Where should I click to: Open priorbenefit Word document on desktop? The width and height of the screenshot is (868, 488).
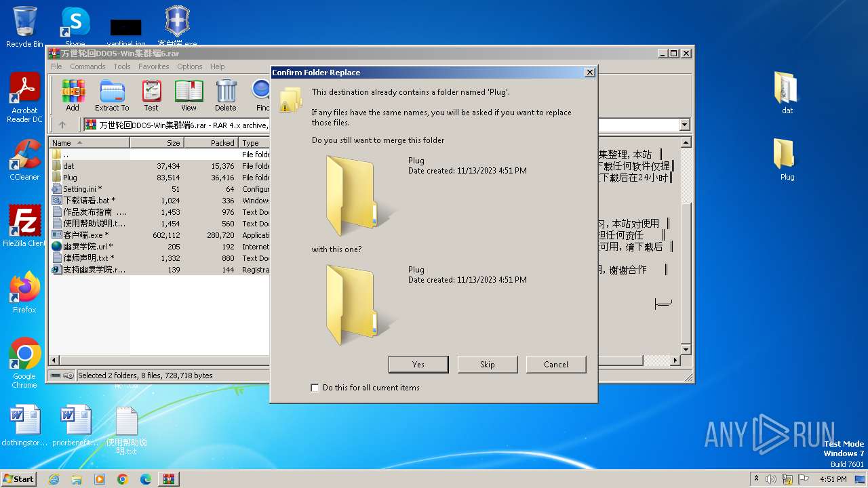point(75,426)
